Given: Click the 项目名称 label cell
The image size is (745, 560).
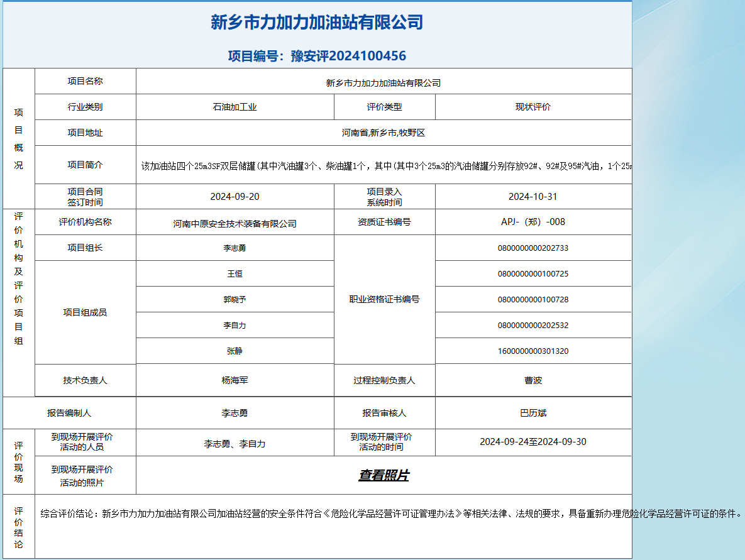Looking at the screenshot, I should (85, 81).
